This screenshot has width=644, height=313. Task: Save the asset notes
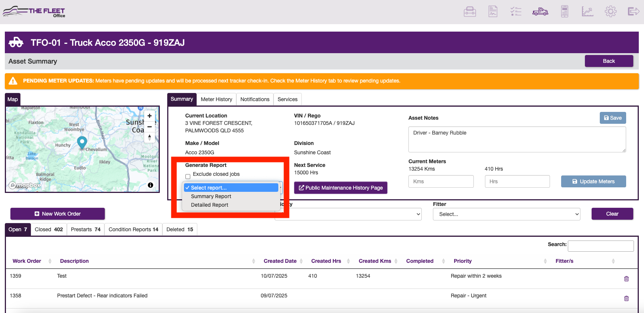(x=613, y=118)
